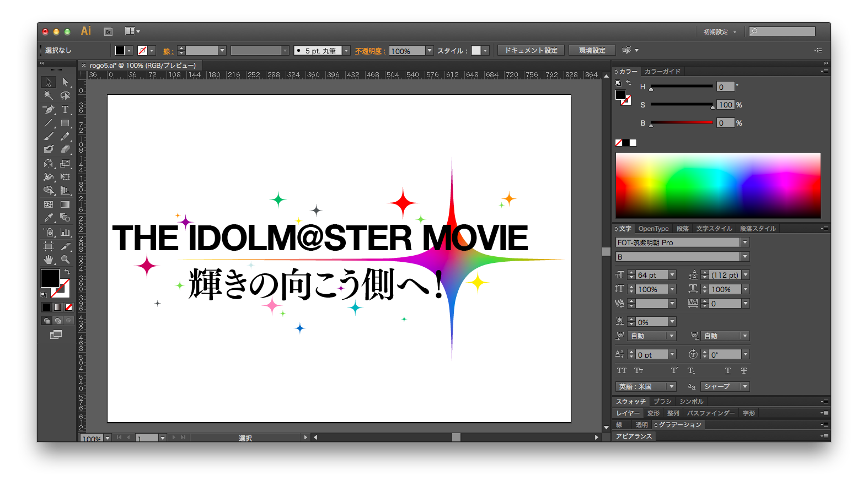The width and height of the screenshot is (868, 491).
Task: Select the Blend tool
Action: pos(65,218)
